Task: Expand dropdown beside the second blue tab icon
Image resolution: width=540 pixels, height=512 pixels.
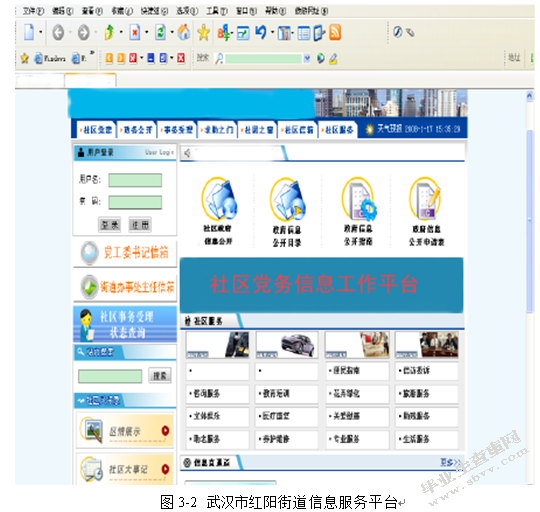Action: (172, 58)
